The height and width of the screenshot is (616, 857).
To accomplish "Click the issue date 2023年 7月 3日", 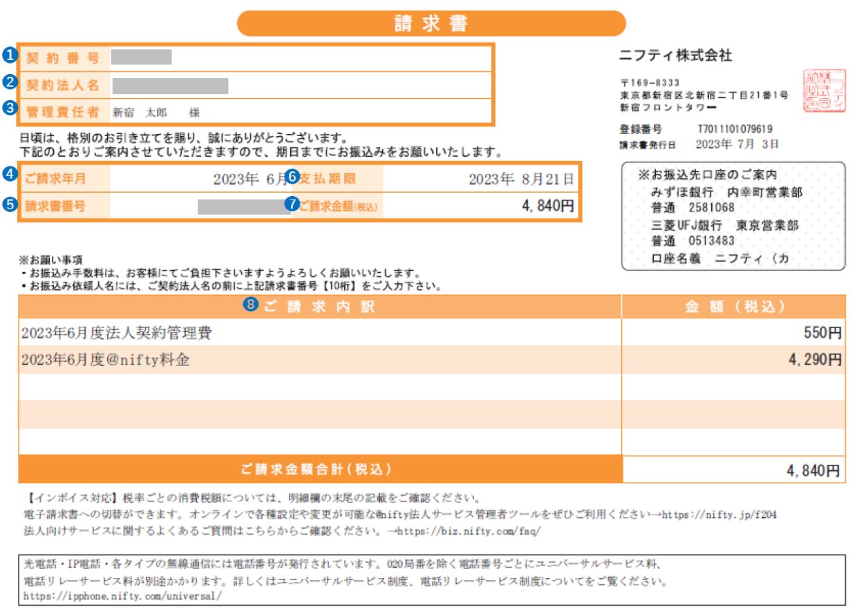I will point(739,144).
